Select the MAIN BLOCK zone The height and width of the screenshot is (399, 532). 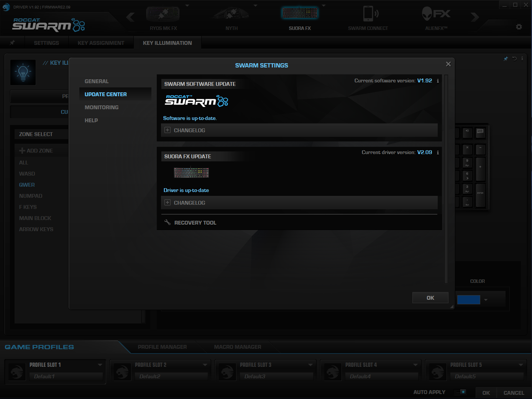tap(35, 218)
